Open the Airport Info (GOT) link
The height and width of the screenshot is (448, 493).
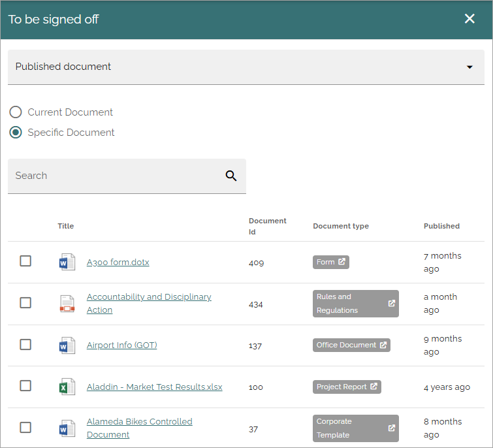[121, 345]
